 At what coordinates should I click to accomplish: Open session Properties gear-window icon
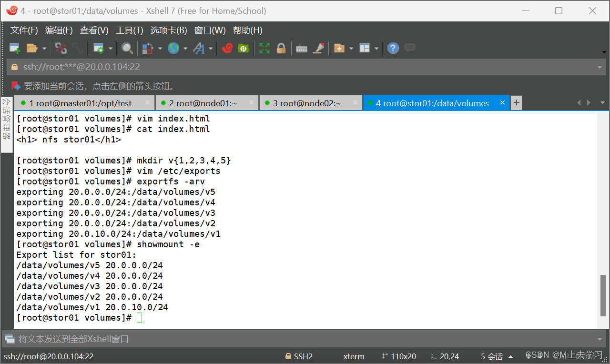pos(99,48)
